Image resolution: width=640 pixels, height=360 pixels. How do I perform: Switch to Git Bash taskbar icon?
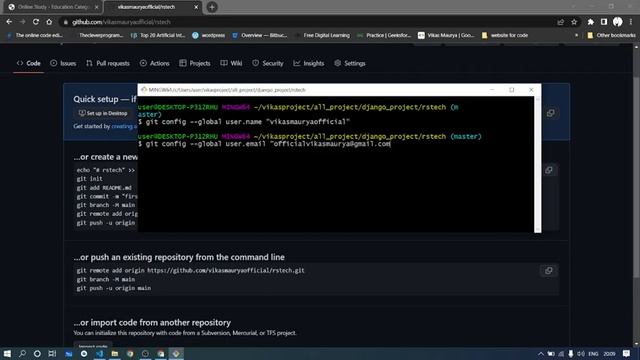(x=176, y=353)
